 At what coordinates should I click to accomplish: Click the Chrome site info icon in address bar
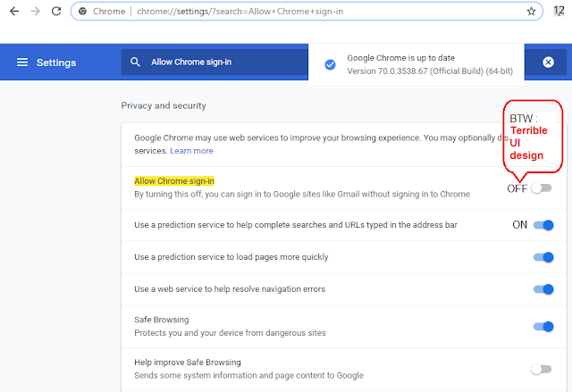pyautogui.click(x=83, y=12)
